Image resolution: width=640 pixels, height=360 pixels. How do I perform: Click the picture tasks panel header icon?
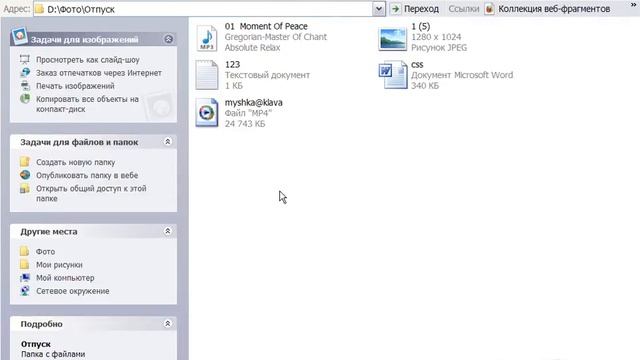coord(19,36)
